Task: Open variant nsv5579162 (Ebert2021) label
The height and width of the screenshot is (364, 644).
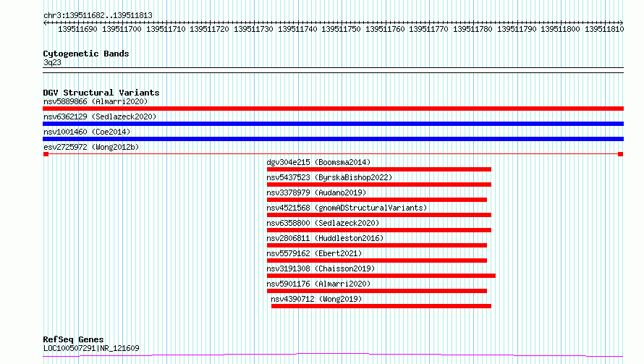Action: pyautogui.click(x=314, y=253)
